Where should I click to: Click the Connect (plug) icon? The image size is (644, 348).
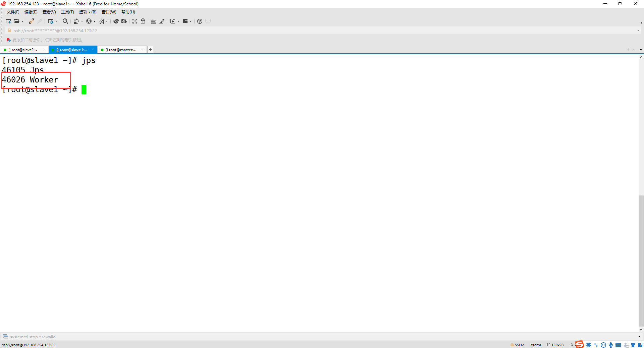(x=31, y=21)
